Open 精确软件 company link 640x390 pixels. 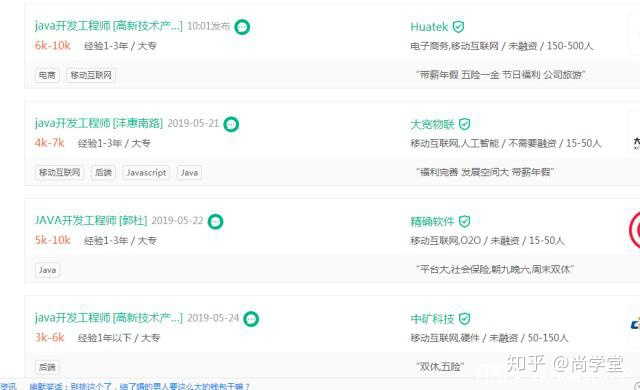pyautogui.click(x=432, y=222)
